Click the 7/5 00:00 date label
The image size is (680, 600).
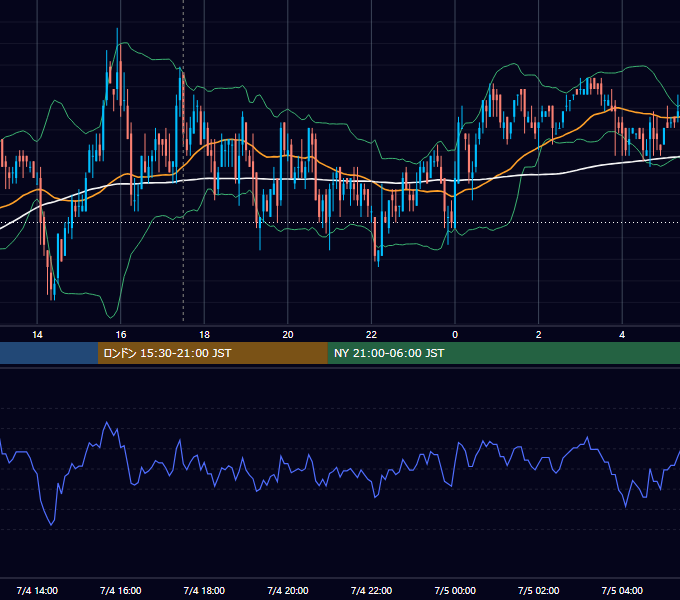(455, 590)
